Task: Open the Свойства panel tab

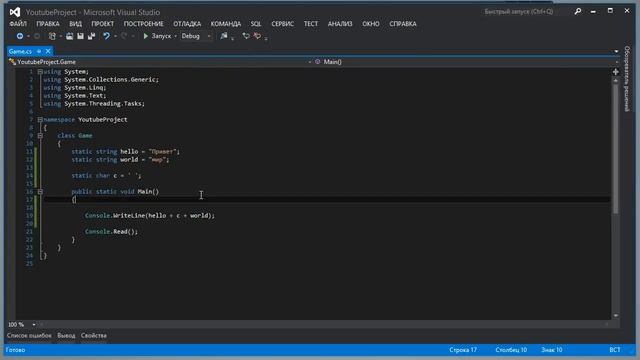Action: [x=93, y=336]
